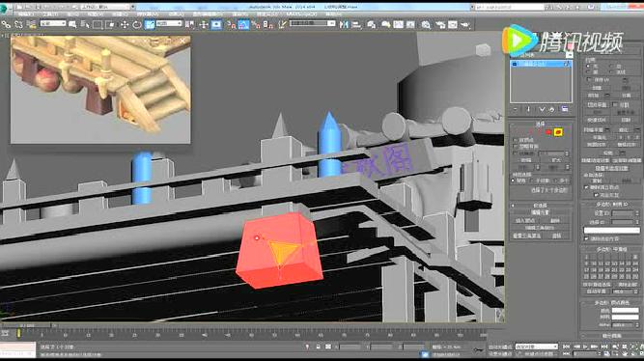
Task: Enable the 忽略背面 checkbox
Action: [516, 147]
